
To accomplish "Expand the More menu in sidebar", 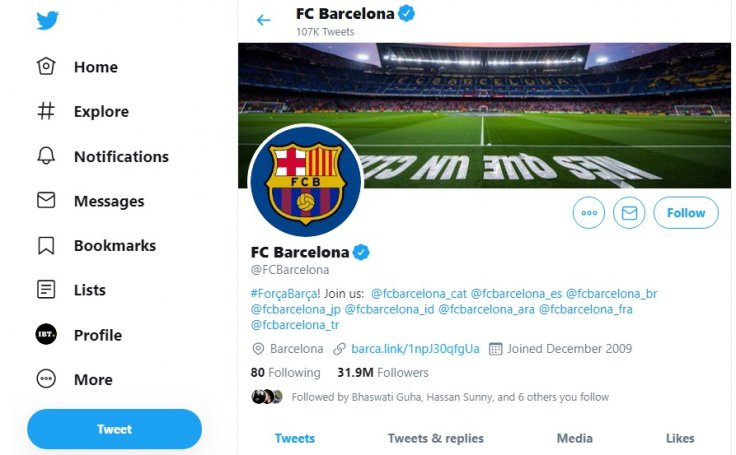I will (x=46, y=379).
